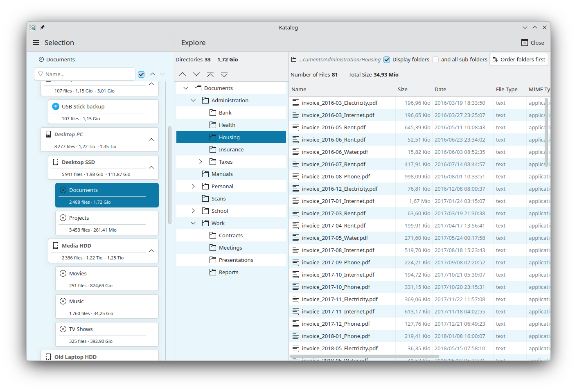
Task: Collapse the Desktop PC device group
Action: 151,140
